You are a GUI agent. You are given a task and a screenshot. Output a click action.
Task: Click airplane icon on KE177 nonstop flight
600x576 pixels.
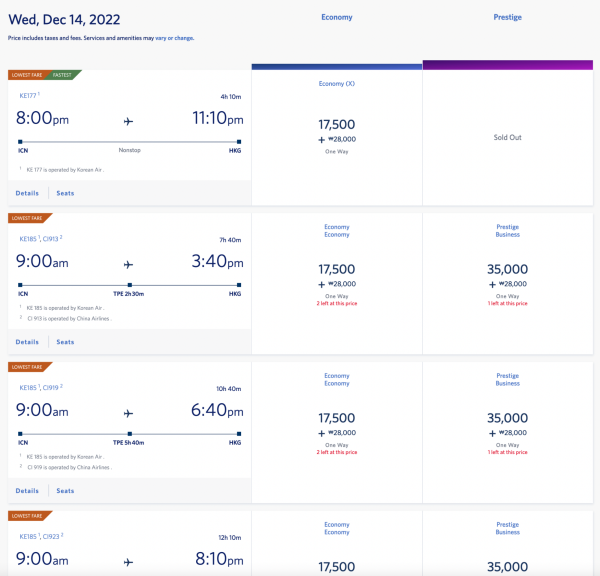[x=128, y=120]
